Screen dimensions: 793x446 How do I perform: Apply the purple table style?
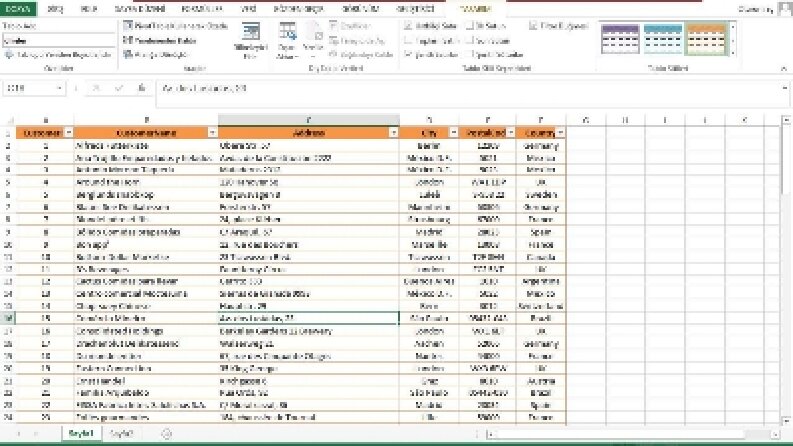tap(620, 39)
